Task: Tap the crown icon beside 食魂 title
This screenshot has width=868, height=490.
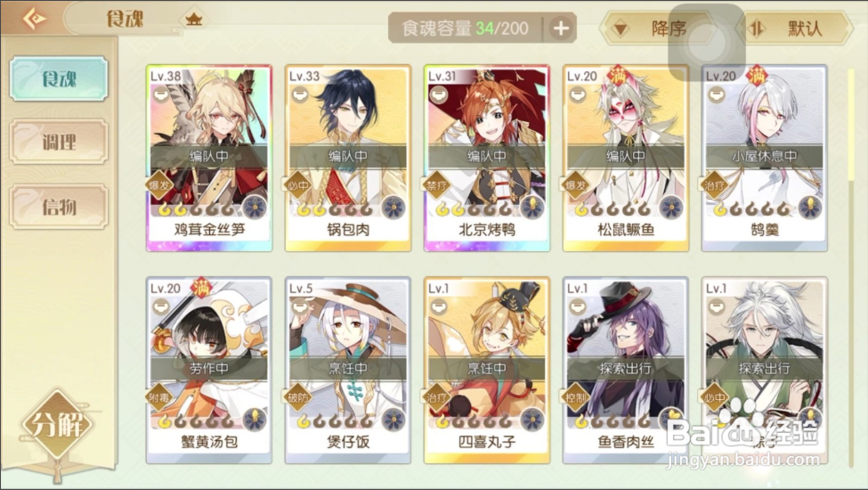Action: point(194,20)
